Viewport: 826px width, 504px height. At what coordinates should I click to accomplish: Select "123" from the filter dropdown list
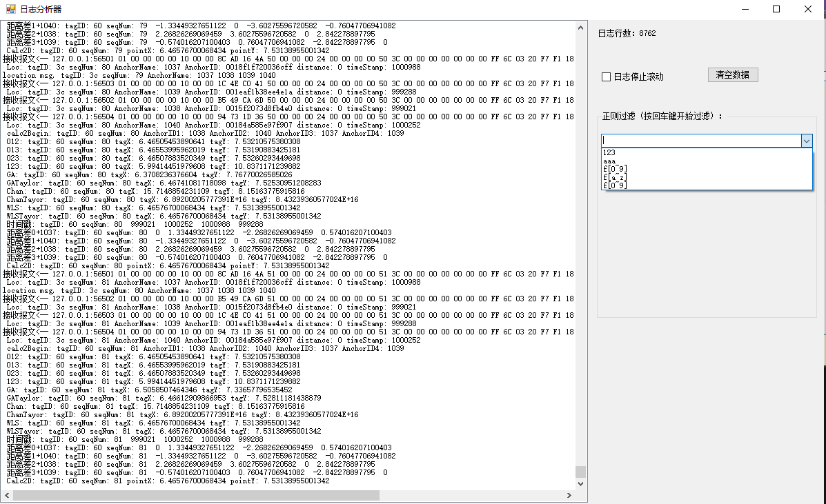click(x=609, y=152)
